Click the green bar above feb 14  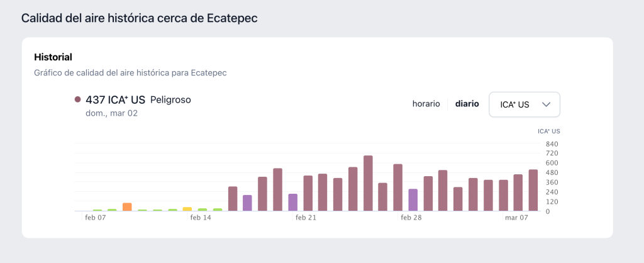(203, 210)
